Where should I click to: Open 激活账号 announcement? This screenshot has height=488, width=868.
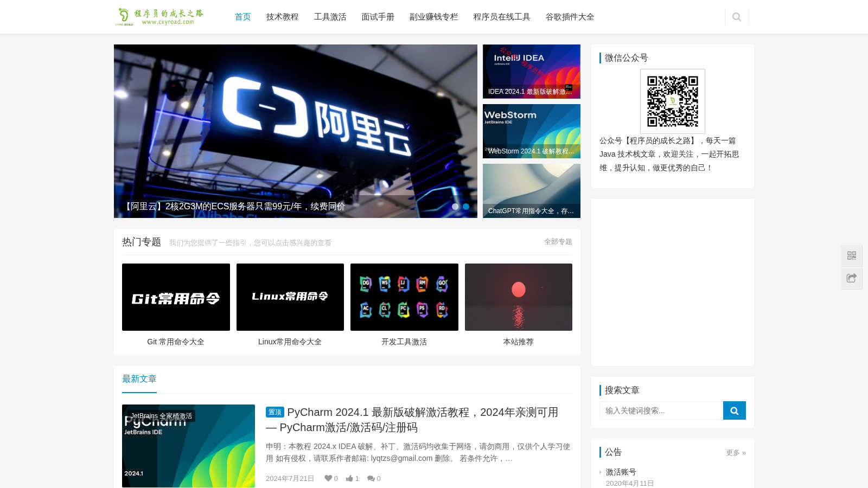621,472
